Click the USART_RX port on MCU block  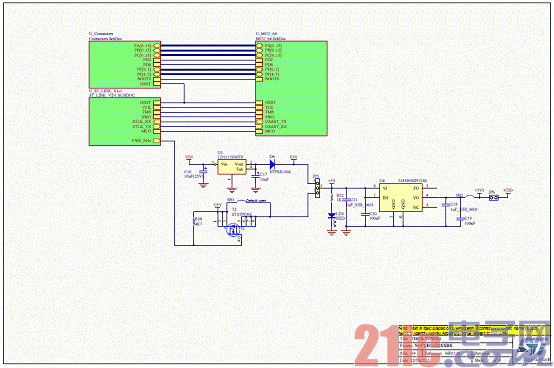[x=259, y=126]
